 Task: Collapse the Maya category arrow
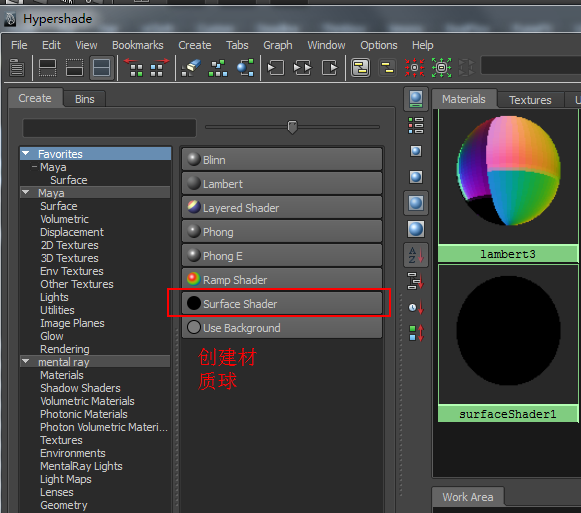point(26,192)
